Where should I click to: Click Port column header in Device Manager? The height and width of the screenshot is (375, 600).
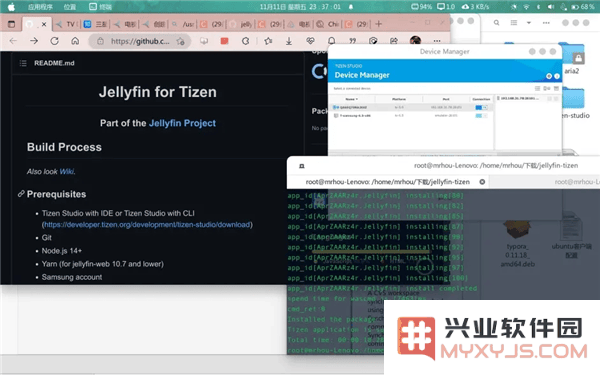click(x=446, y=99)
